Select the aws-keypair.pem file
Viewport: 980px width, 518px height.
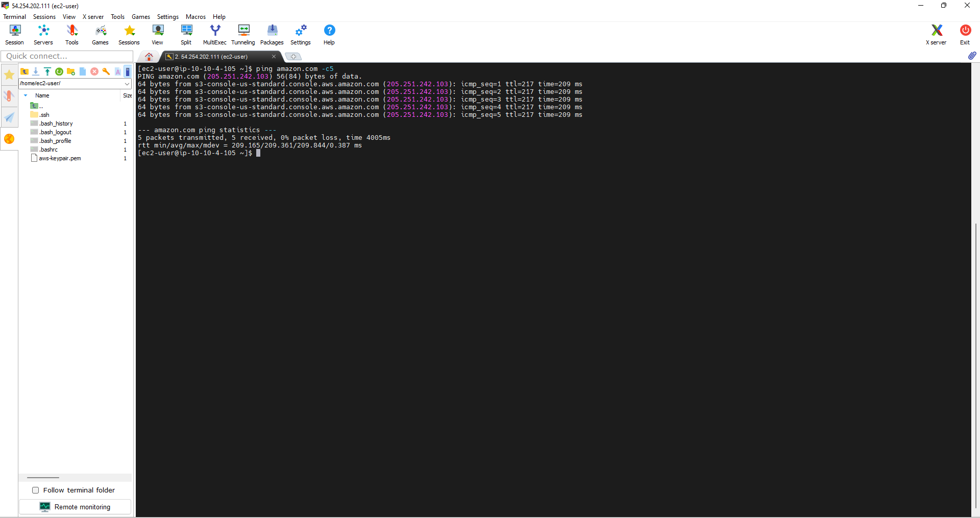coord(56,158)
